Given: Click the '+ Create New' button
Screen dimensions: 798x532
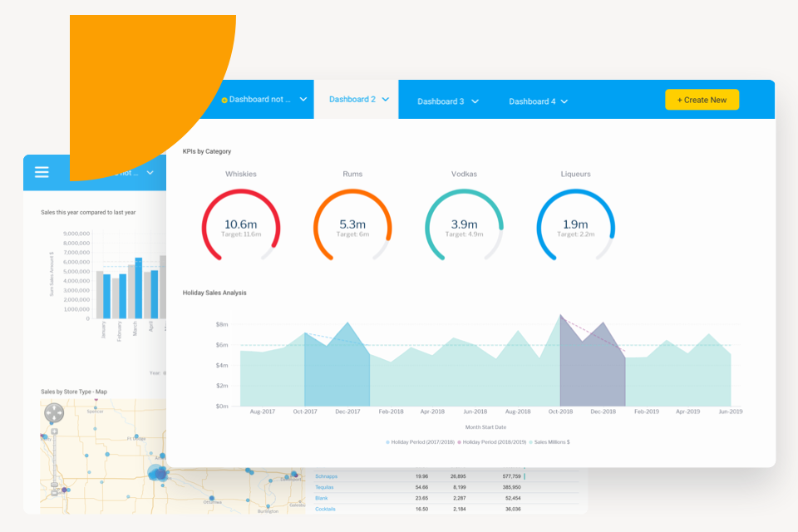Looking at the screenshot, I should (x=702, y=99).
